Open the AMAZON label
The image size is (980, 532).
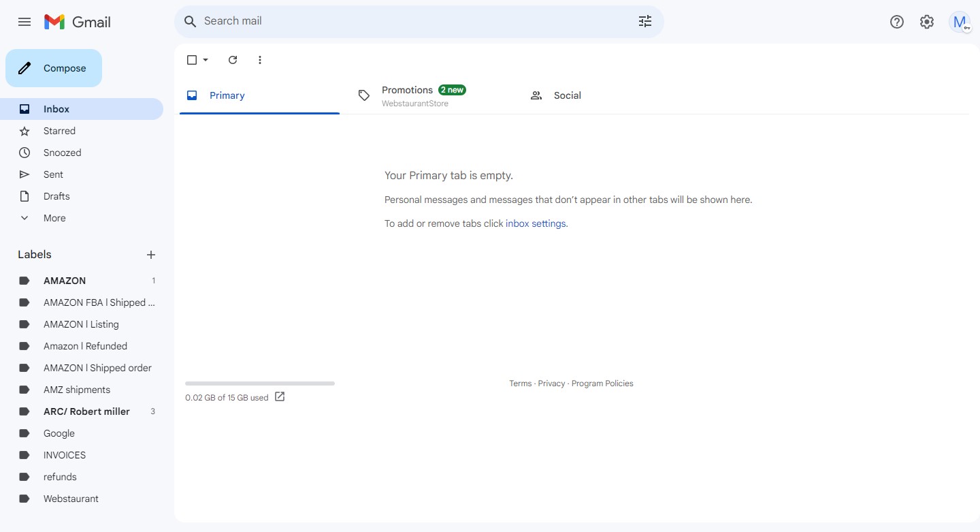pyautogui.click(x=82, y=281)
